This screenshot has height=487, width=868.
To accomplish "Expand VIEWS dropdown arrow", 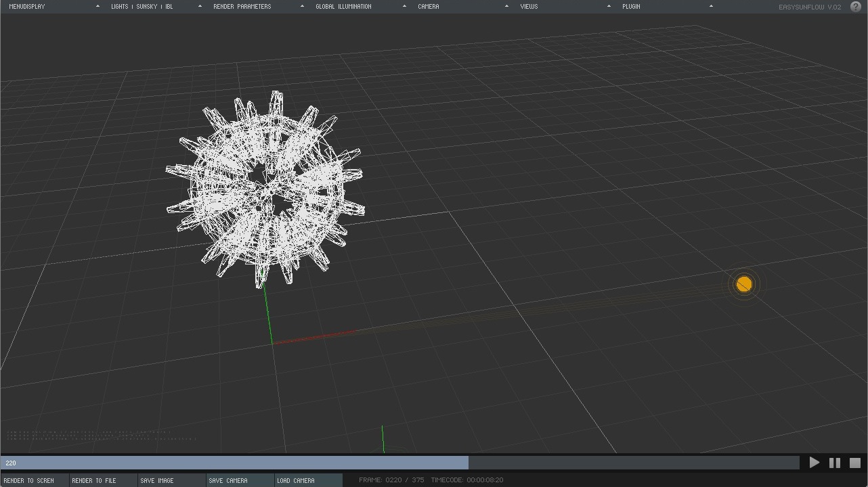I will tap(609, 6).
